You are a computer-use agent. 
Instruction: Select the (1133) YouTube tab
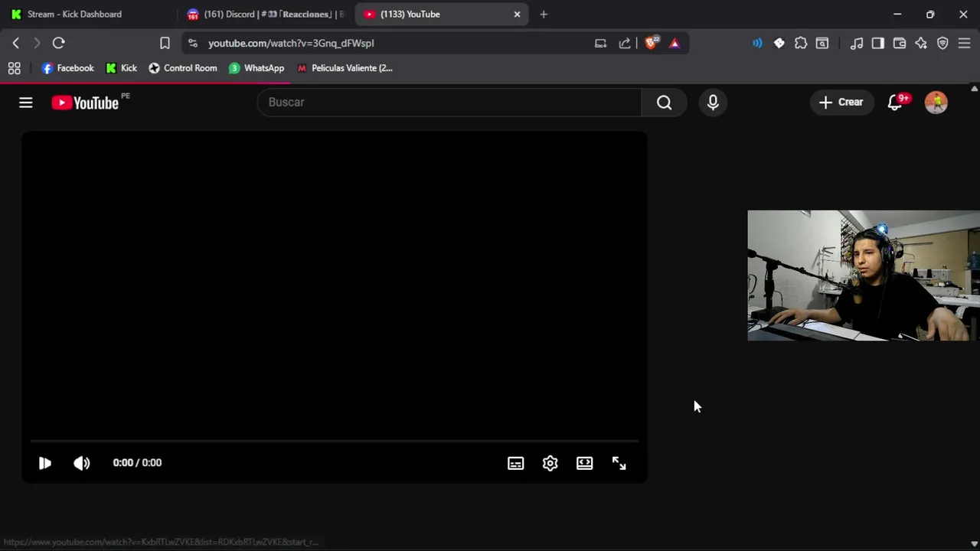(441, 14)
